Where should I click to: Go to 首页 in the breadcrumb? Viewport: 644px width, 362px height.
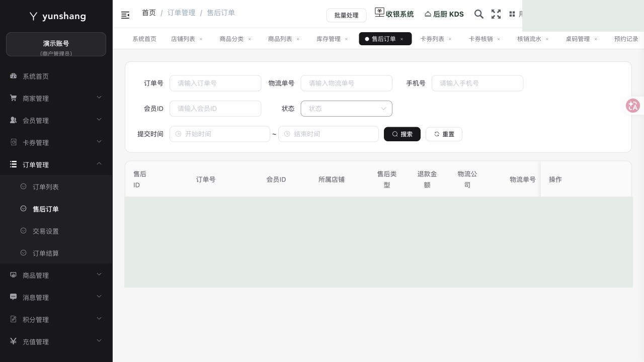pos(149,13)
